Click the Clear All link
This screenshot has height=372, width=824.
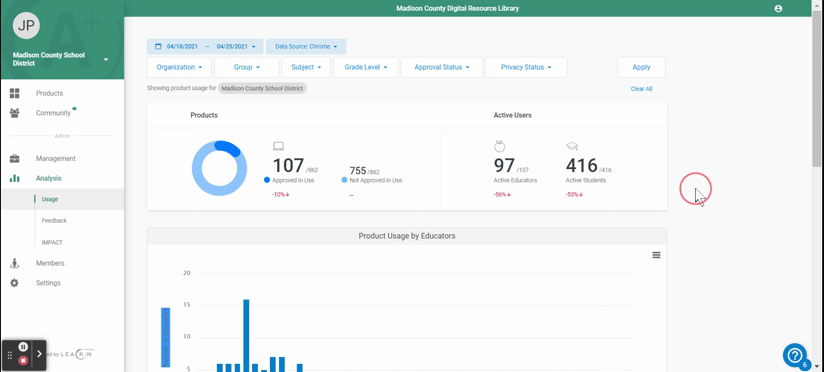(641, 89)
